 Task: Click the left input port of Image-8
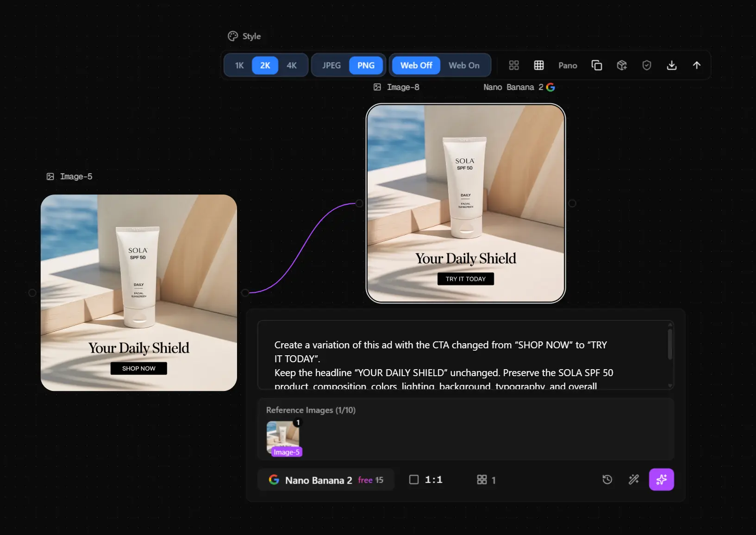[x=359, y=203]
